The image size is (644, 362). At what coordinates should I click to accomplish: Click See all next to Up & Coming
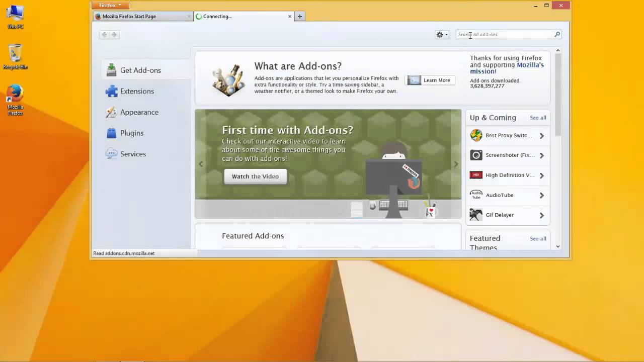[x=538, y=118]
